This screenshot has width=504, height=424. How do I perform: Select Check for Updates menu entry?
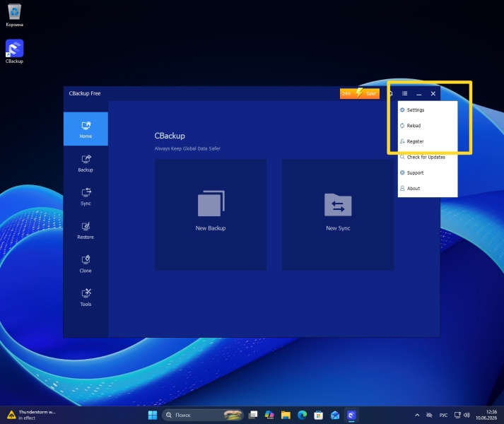pos(428,157)
